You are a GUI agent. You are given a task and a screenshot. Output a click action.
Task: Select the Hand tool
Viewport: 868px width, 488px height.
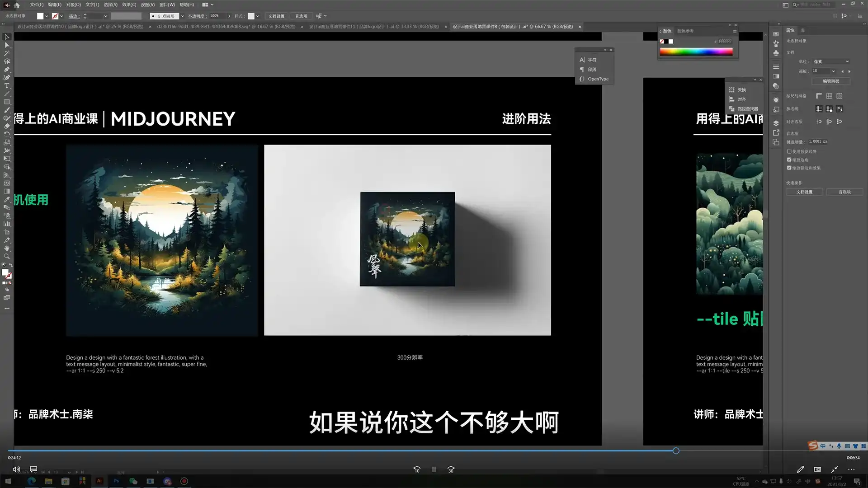click(x=7, y=248)
